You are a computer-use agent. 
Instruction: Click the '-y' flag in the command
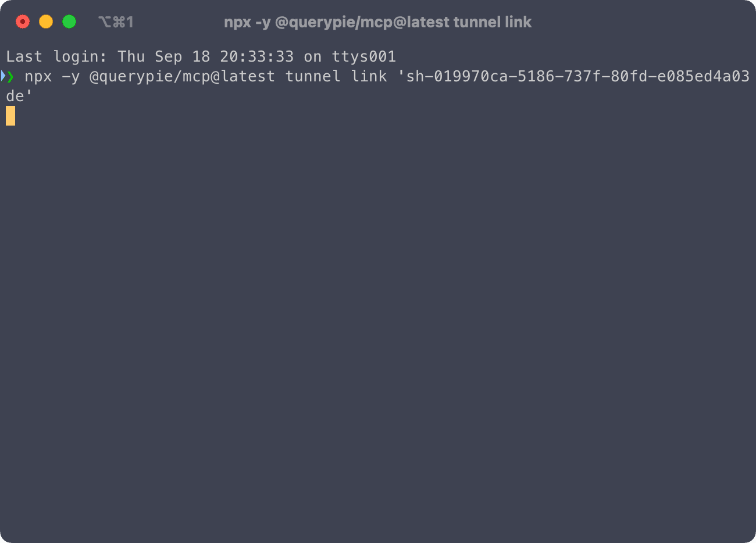70,76
